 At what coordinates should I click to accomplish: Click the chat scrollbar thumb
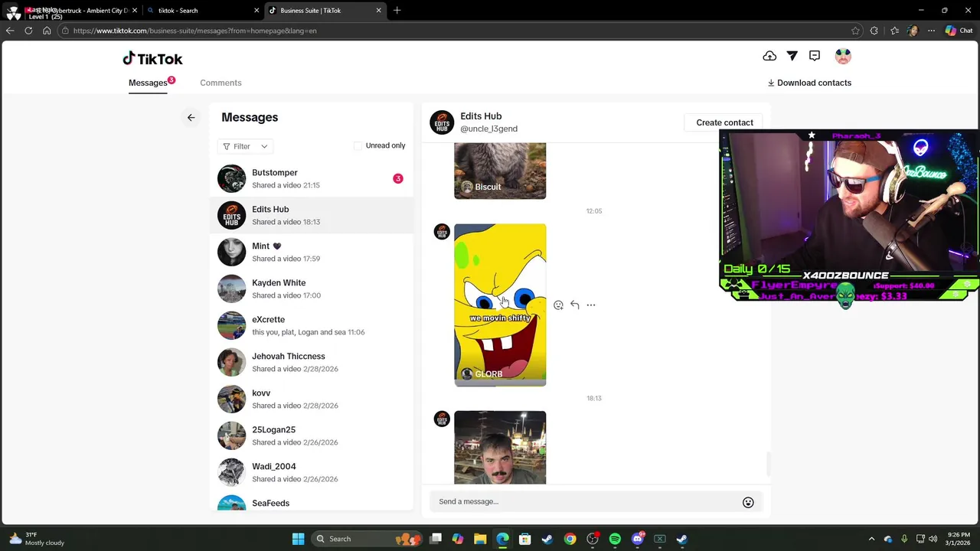pos(768,463)
